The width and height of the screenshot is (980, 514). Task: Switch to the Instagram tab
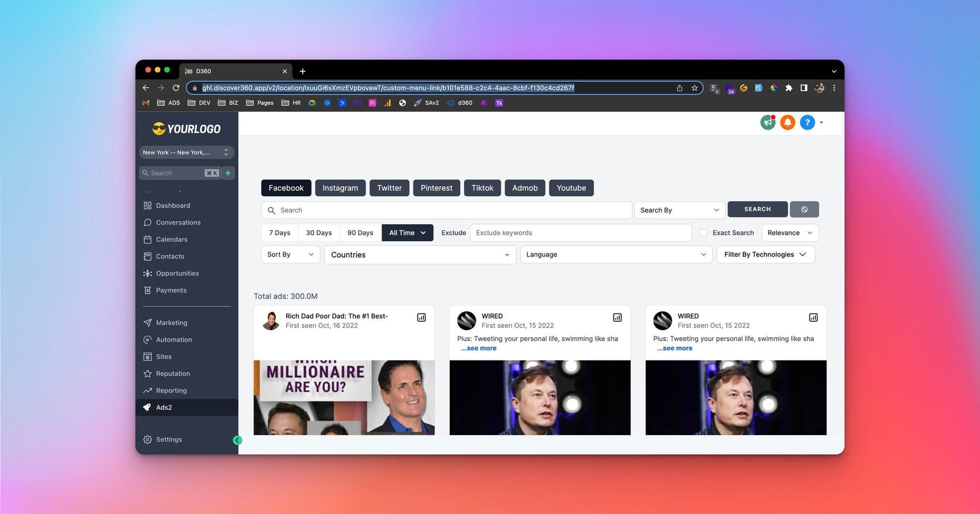click(340, 188)
